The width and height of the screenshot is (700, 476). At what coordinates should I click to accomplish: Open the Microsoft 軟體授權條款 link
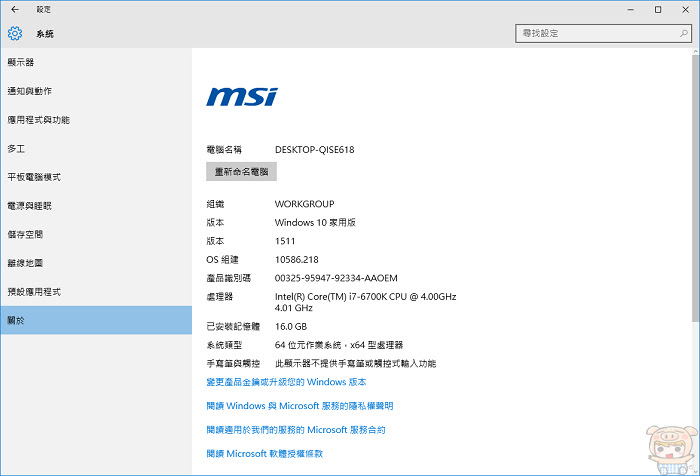coord(264,454)
